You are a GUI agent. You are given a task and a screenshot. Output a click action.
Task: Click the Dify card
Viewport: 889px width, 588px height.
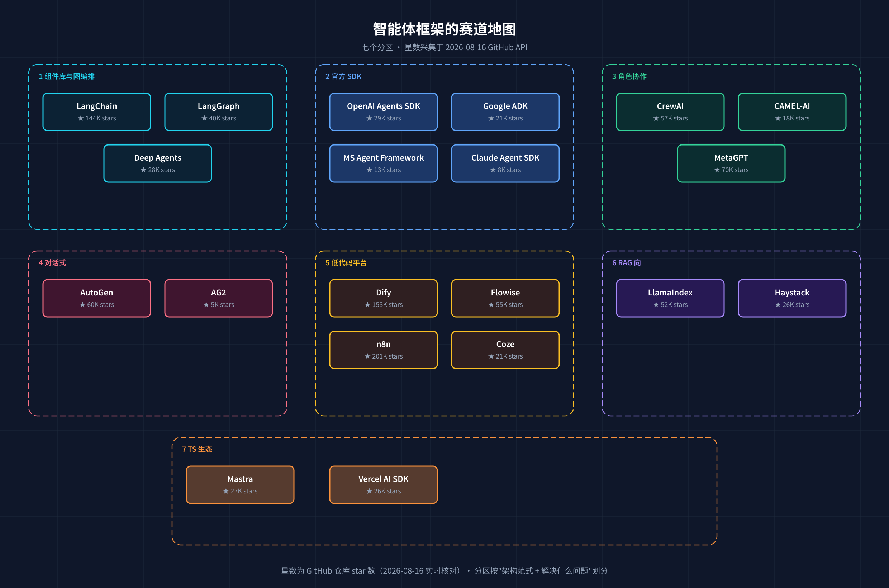pyautogui.click(x=384, y=298)
